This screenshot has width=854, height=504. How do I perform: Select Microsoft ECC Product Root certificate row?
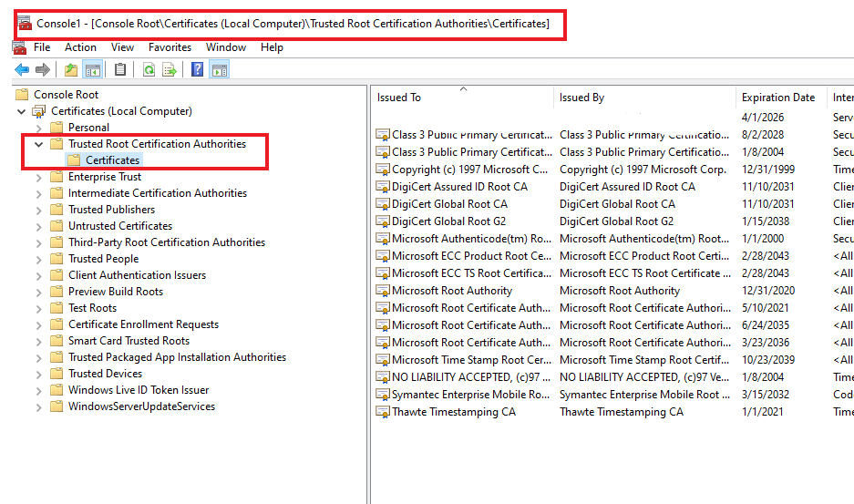tap(614, 256)
